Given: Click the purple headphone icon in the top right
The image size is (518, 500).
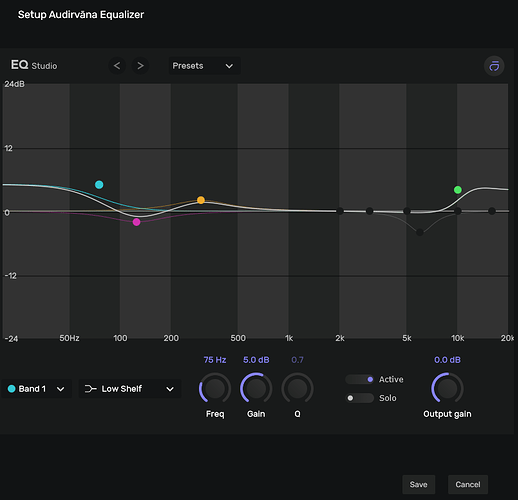Looking at the screenshot, I should (x=494, y=66).
